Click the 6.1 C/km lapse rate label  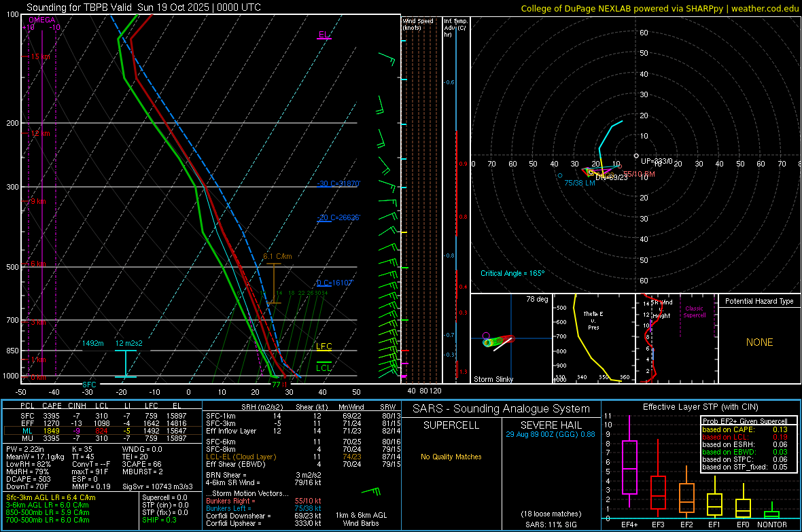click(277, 256)
